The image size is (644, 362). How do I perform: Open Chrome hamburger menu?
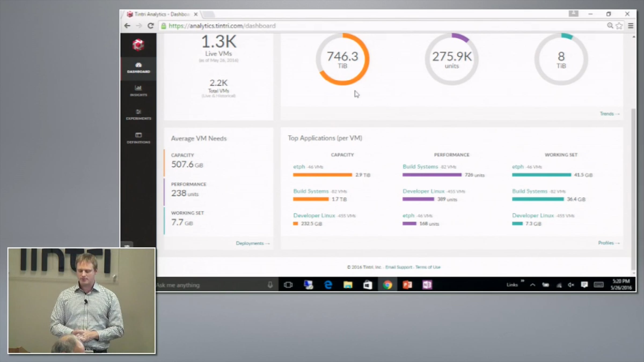point(631,26)
